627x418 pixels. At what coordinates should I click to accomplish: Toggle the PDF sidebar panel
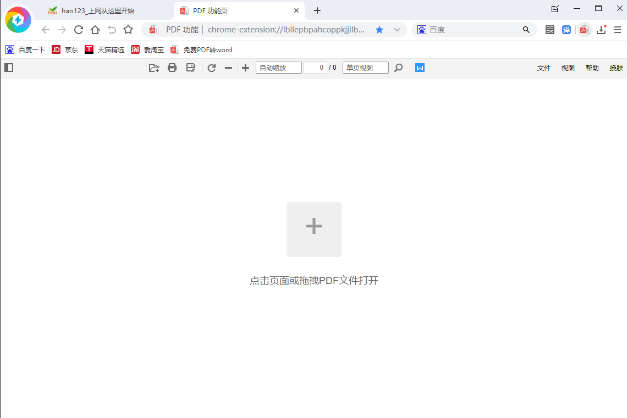click(x=9, y=68)
